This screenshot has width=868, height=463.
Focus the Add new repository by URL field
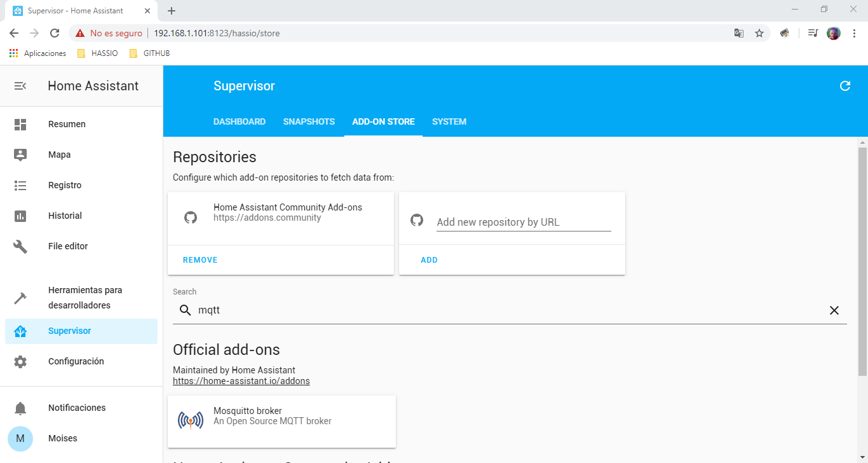coord(524,222)
